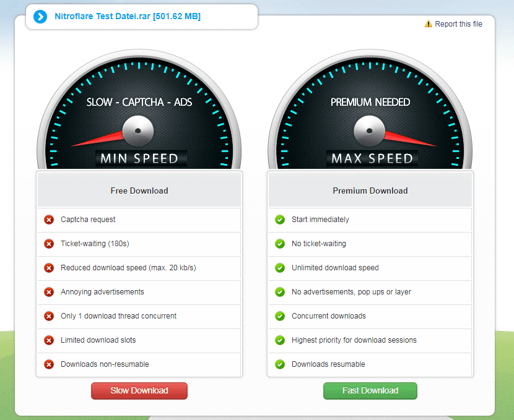Select the Free Download header

(139, 191)
